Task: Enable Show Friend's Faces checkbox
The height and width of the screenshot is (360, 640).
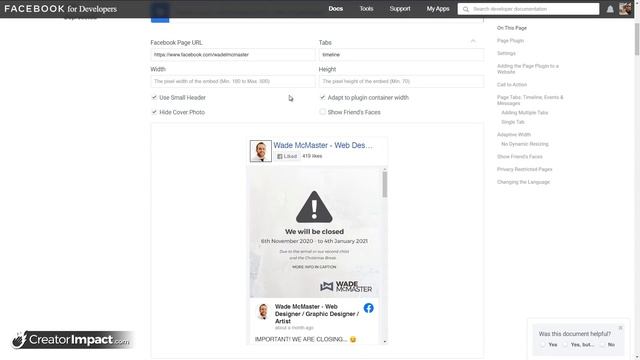Action: [322, 112]
